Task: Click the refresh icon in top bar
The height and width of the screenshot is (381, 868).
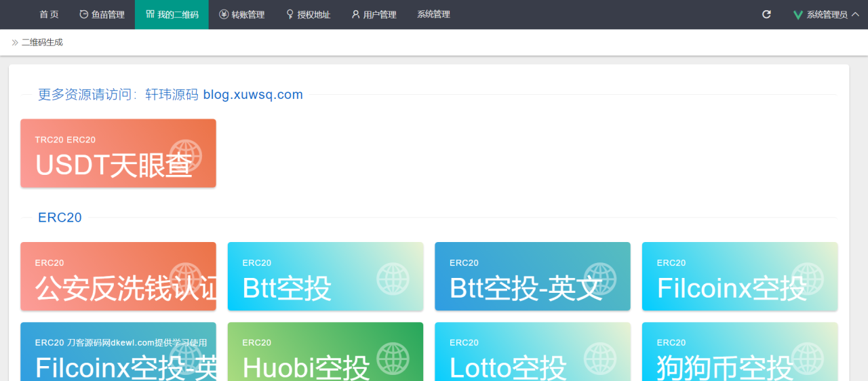Action: click(766, 14)
